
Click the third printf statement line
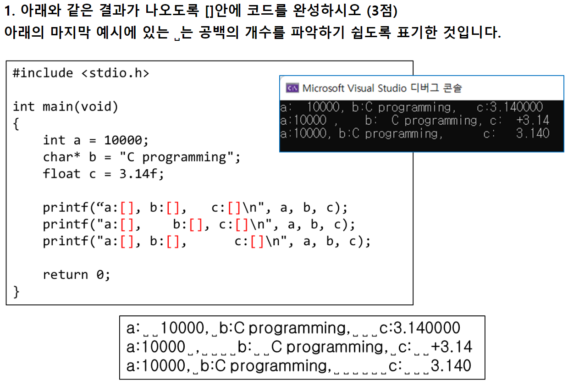point(207,241)
